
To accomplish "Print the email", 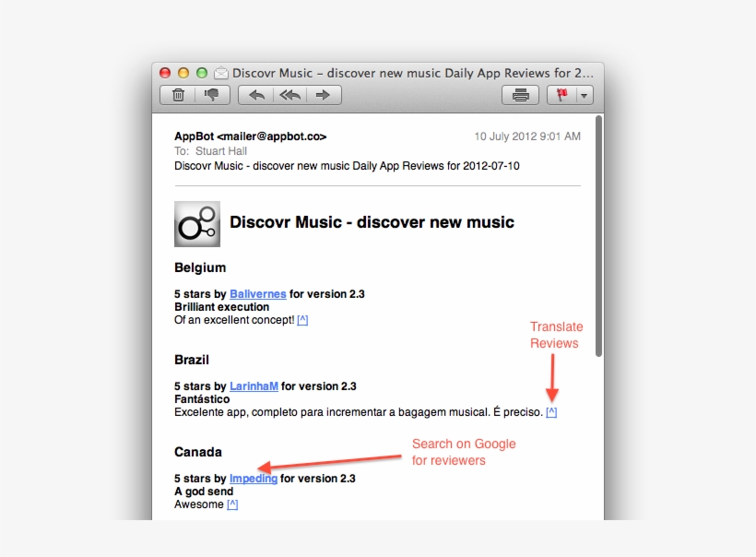I will tap(520, 94).
